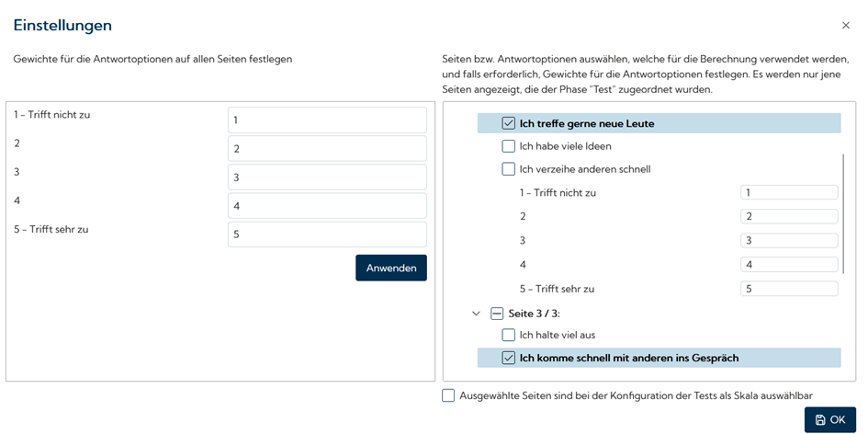Click the left weight field for '1 – Trifft nicht zu'
This screenshot has height=434, width=868.
click(327, 120)
